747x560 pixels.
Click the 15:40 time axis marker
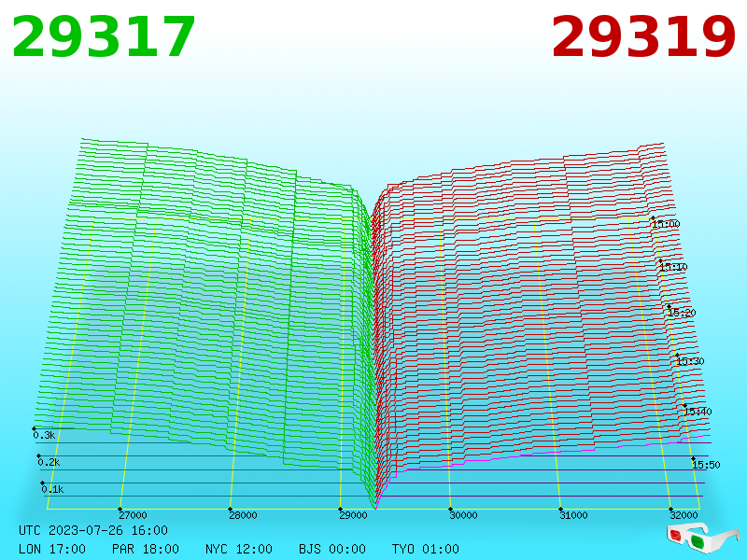(x=698, y=412)
